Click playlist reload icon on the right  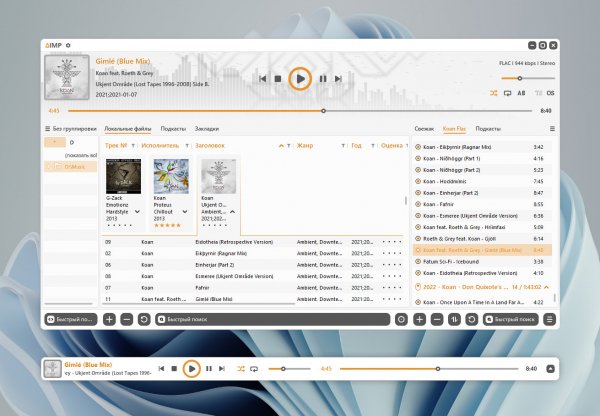471,319
